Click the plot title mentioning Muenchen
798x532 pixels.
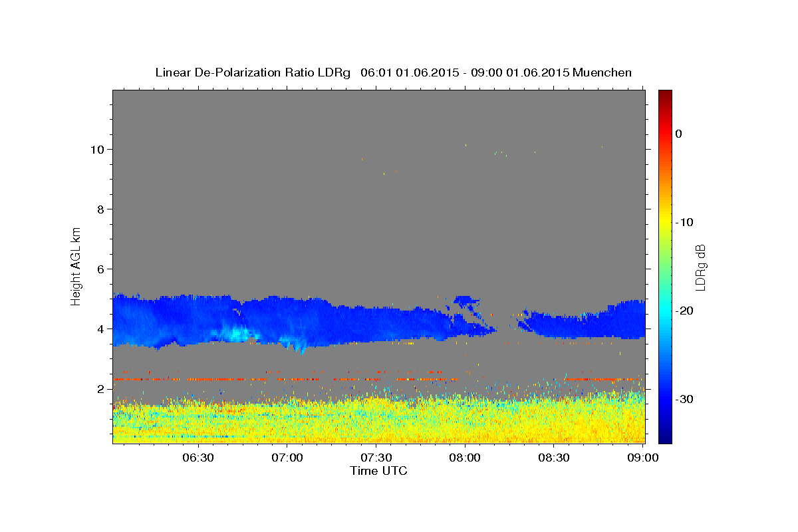[393, 72]
